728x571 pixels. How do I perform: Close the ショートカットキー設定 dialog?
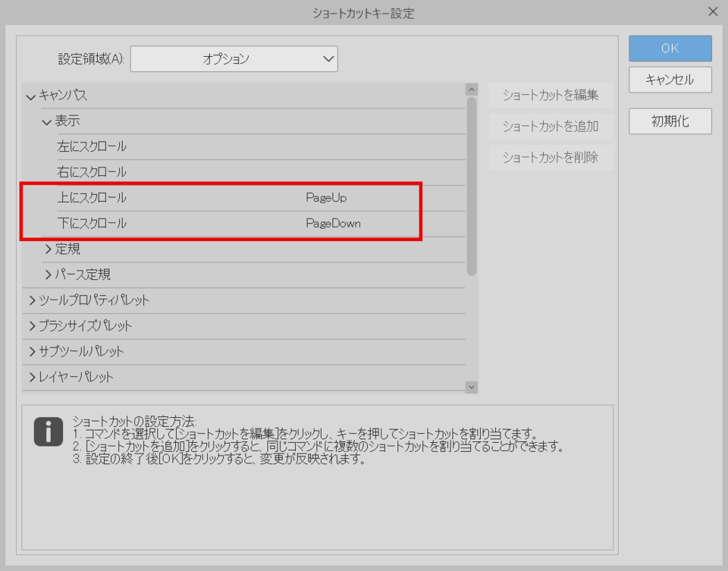coord(712,12)
